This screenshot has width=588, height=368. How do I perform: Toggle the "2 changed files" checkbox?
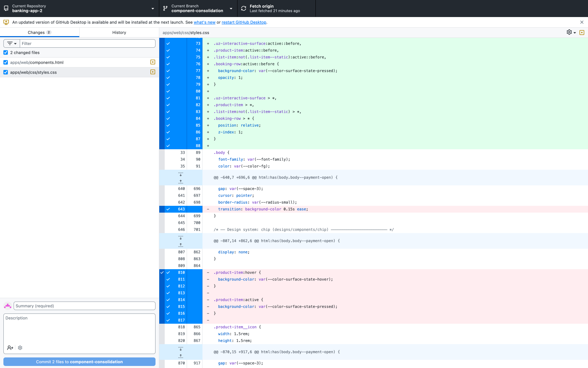coord(6,52)
